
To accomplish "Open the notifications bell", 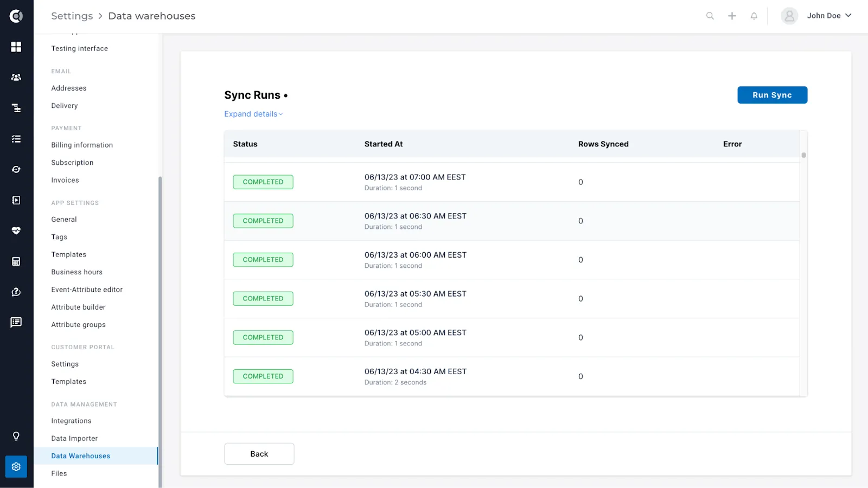I will (x=754, y=16).
